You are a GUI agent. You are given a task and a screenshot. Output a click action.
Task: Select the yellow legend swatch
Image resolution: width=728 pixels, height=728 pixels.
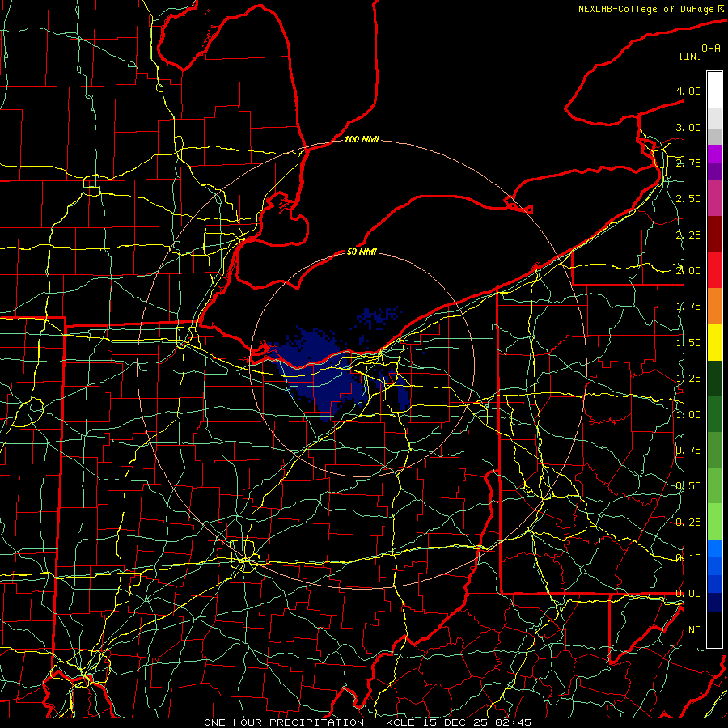coord(714,342)
